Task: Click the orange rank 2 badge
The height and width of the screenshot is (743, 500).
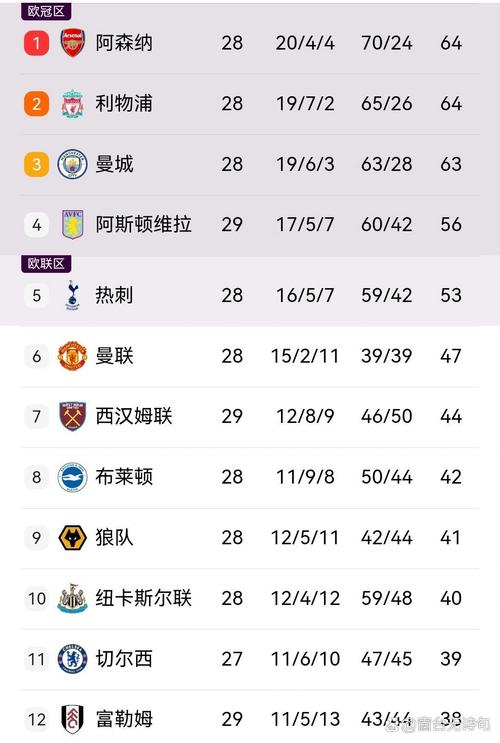Action: coord(36,104)
